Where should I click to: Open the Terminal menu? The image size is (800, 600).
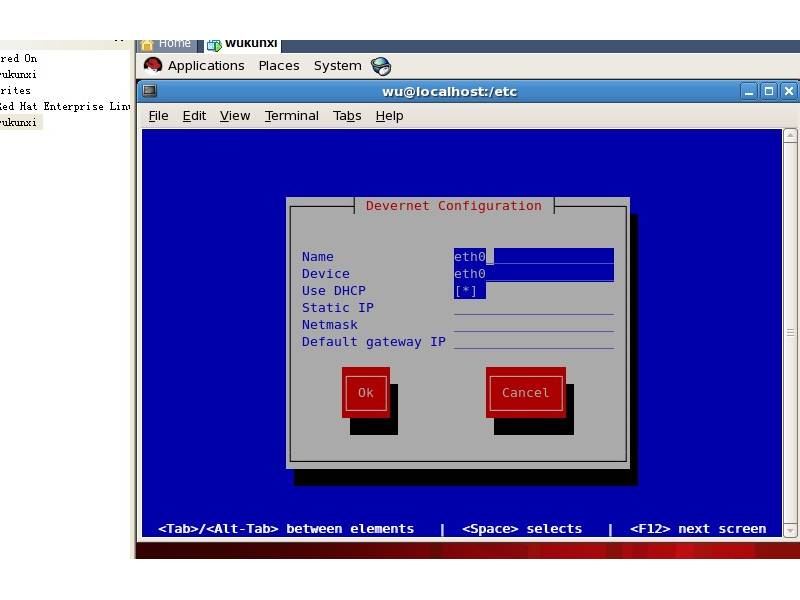click(291, 116)
